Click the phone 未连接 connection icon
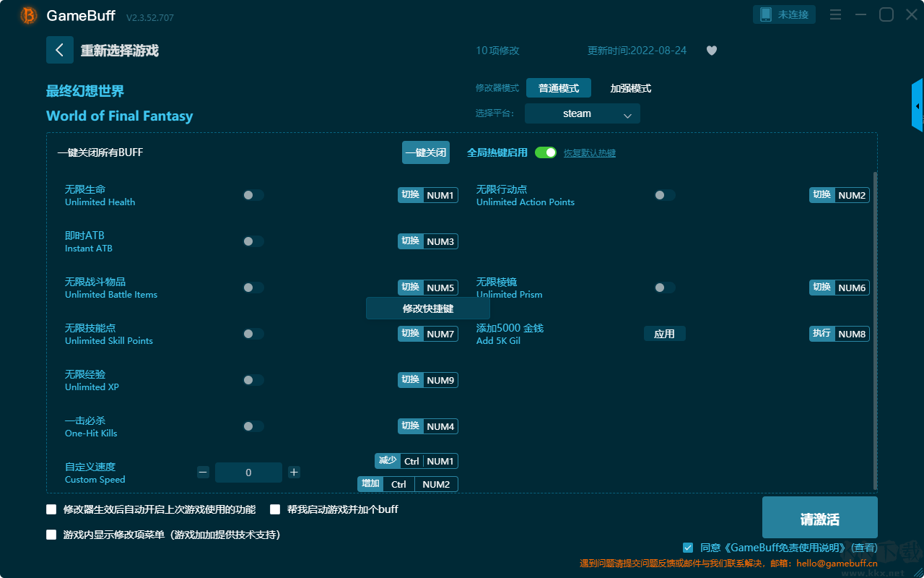924x578 pixels. point(766,14)
